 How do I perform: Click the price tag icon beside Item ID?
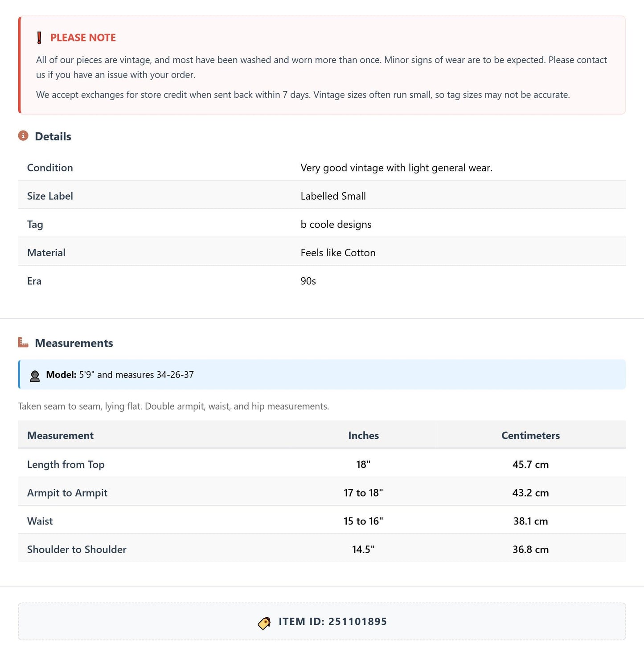tap(264, 623)
